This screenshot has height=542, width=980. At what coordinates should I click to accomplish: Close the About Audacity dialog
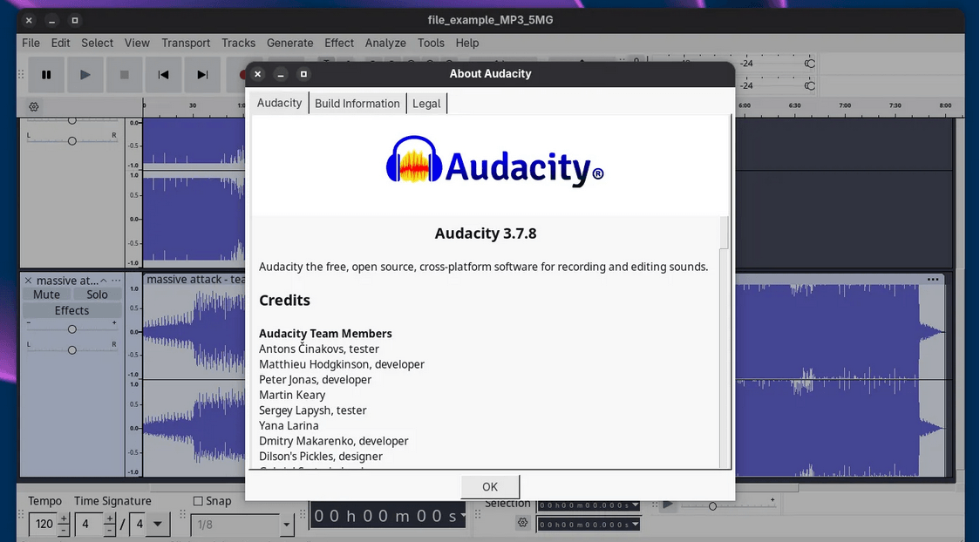coord(257,74)
